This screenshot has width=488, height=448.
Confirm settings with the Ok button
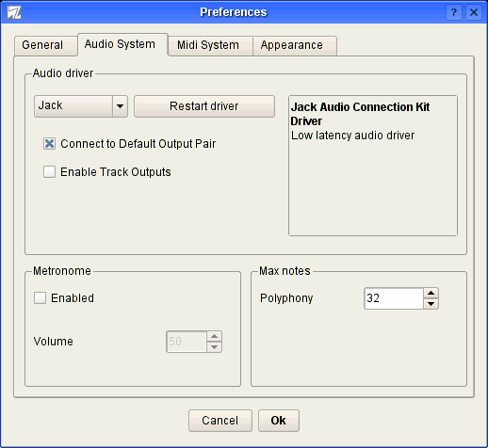point(279,421)
